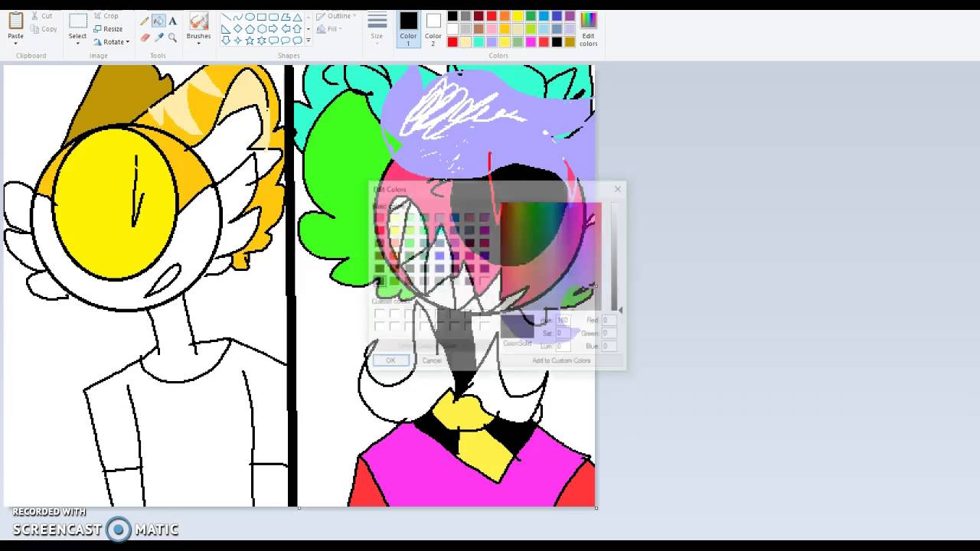This screenshot has width=980, height=551.
Task: Choose the Line shape
Action: point(226,17)
